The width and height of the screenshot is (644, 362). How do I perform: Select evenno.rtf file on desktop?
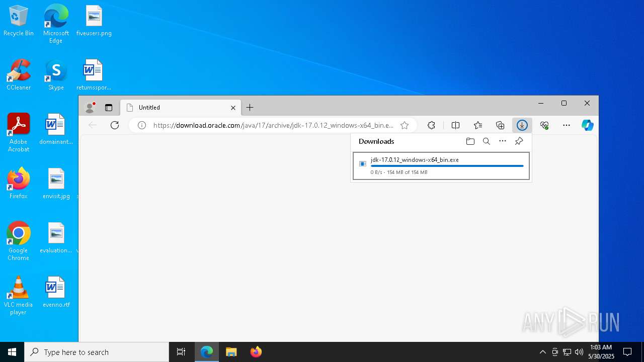[56, 293]
